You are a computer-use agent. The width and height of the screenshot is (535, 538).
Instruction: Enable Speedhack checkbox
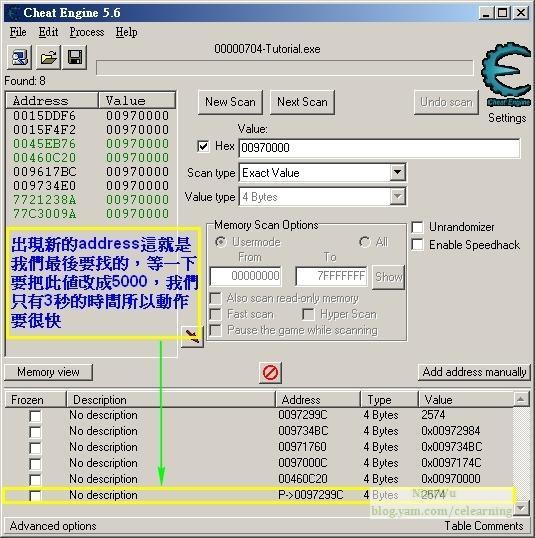pos(417,245)
